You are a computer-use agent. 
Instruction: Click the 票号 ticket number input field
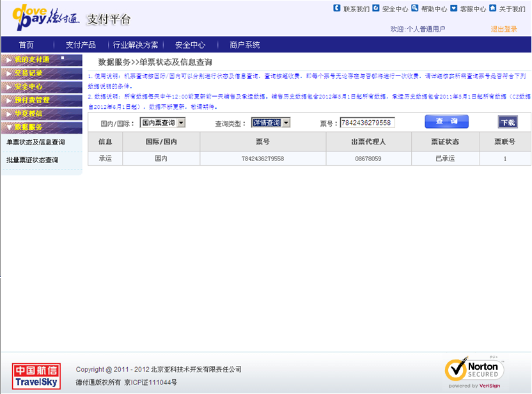[x=367, y=123]
